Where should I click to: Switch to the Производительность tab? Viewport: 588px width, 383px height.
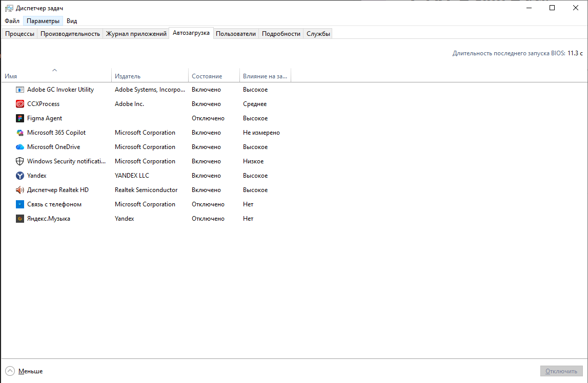tap(70, 34)
